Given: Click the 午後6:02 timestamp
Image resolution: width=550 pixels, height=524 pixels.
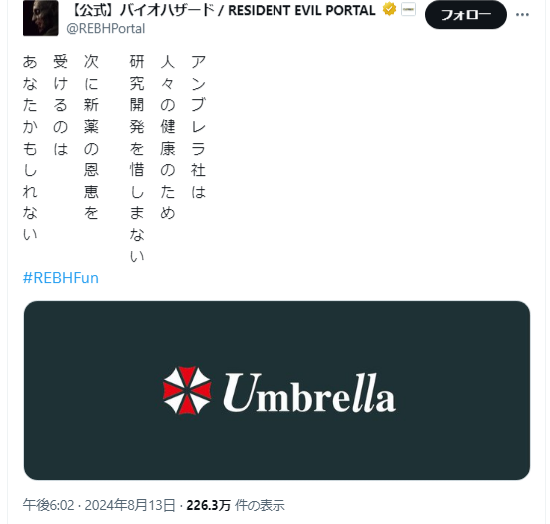Looking at the screenshot, I should coord(48,505).
